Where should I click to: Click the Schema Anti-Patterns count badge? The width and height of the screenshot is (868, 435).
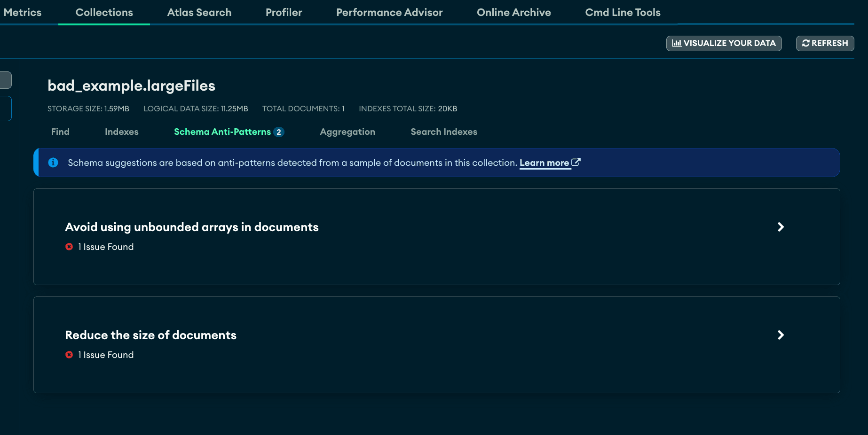[x=279, y=132]
